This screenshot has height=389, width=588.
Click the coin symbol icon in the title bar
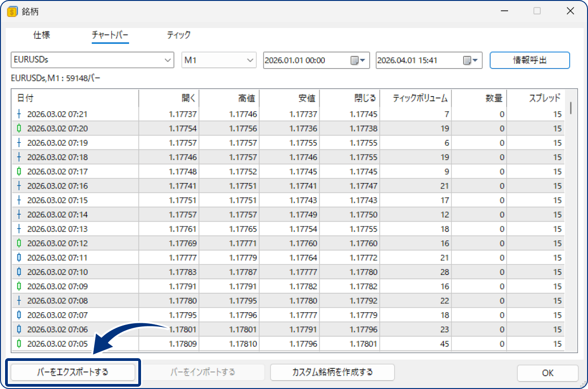pyautogui.click(x=12, y=11)
